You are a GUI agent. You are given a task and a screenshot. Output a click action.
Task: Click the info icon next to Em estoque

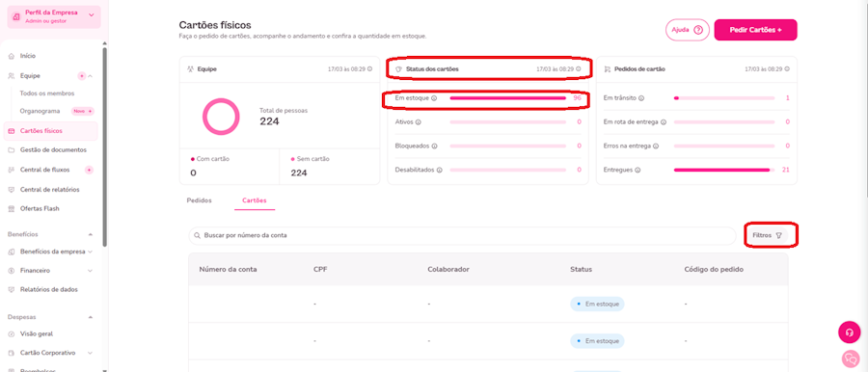tap(434, 98)
